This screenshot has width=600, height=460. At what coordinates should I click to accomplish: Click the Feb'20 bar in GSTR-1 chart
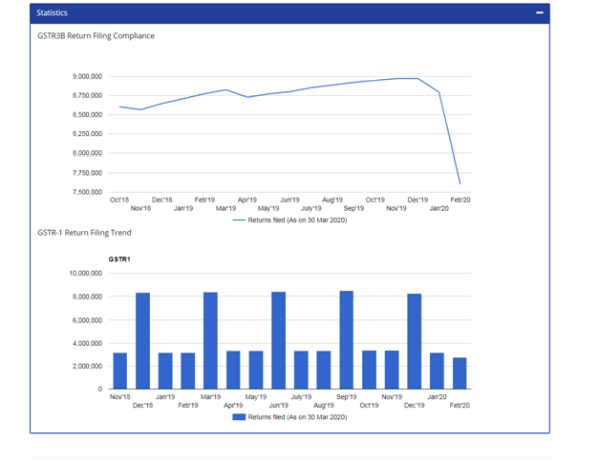pyautogui.click(x=459, y=373)
